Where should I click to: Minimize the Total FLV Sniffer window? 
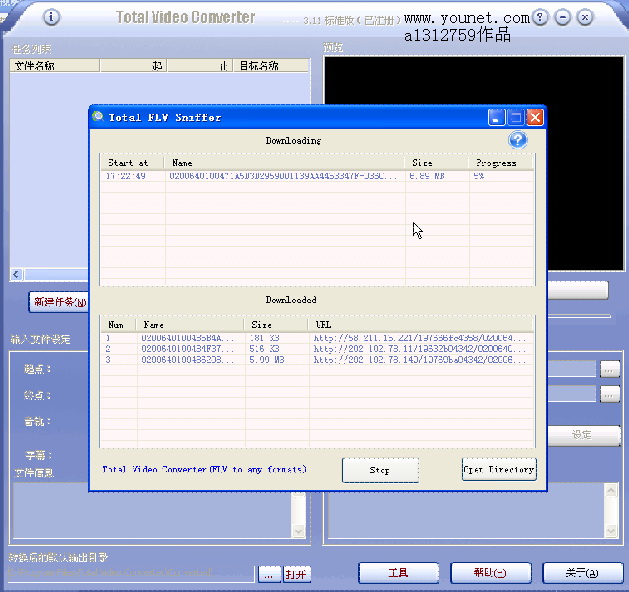tap(496, 118)
